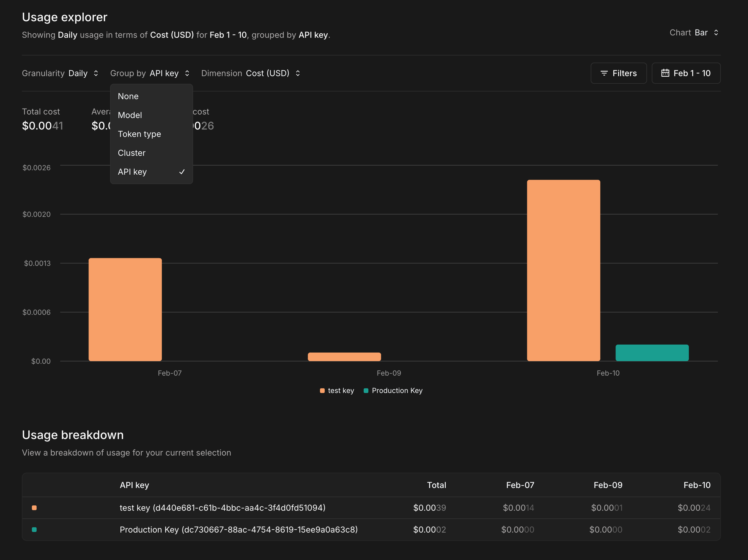This screenshot has width=748, height=560.
Task: Click the teal Production Key legend marker
Action: pyautogui.click(x=366, y=391)
